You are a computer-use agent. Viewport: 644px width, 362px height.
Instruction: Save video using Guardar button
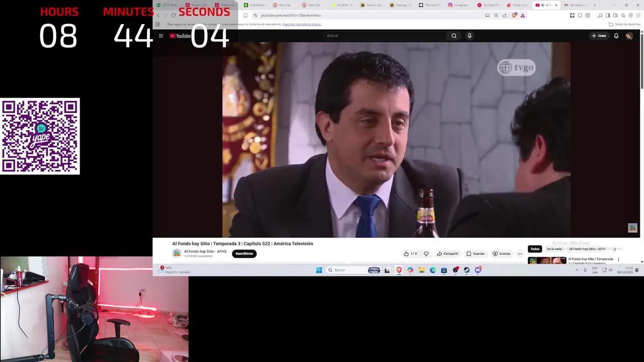pyautogui.click(x=475, y=254)
